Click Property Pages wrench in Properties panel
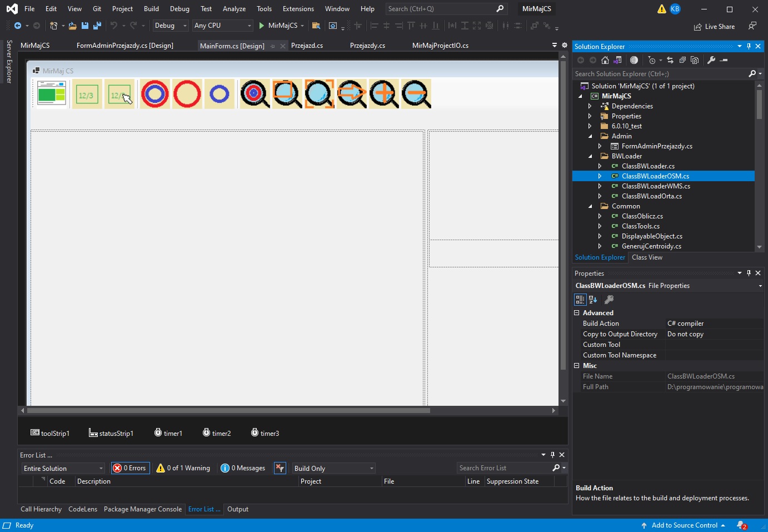Image resolution: width=768 pixels, height=532 pixels. tap(609, 300)
